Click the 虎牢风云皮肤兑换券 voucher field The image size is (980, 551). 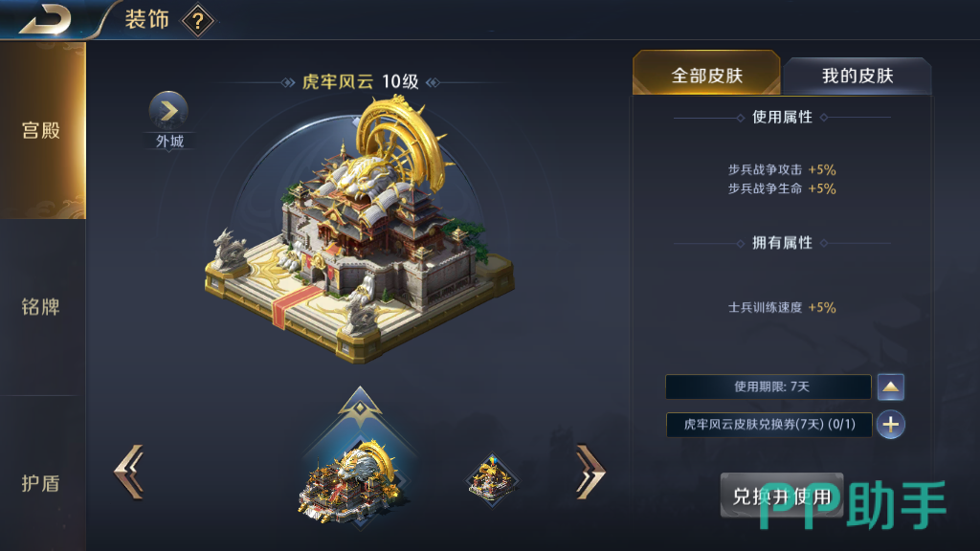(768, 425)
